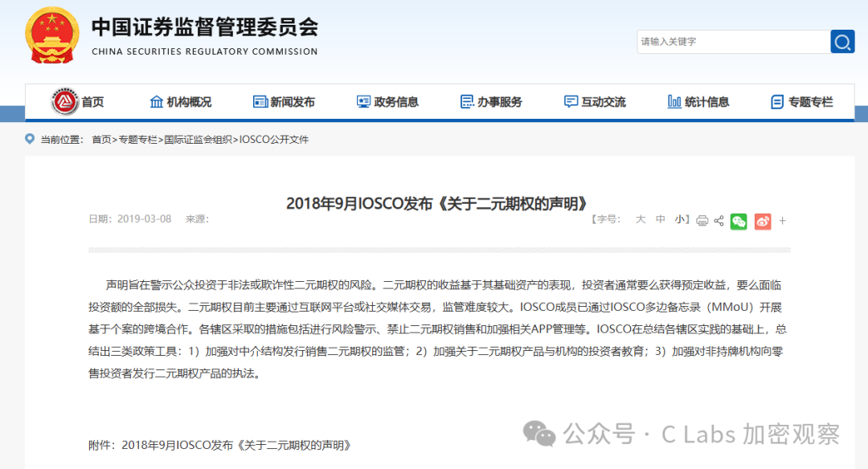The image size is (868, 469).
Task: Open the 政务信息 navigation menu
Action: pyautogui.click(x=387, y=102)
